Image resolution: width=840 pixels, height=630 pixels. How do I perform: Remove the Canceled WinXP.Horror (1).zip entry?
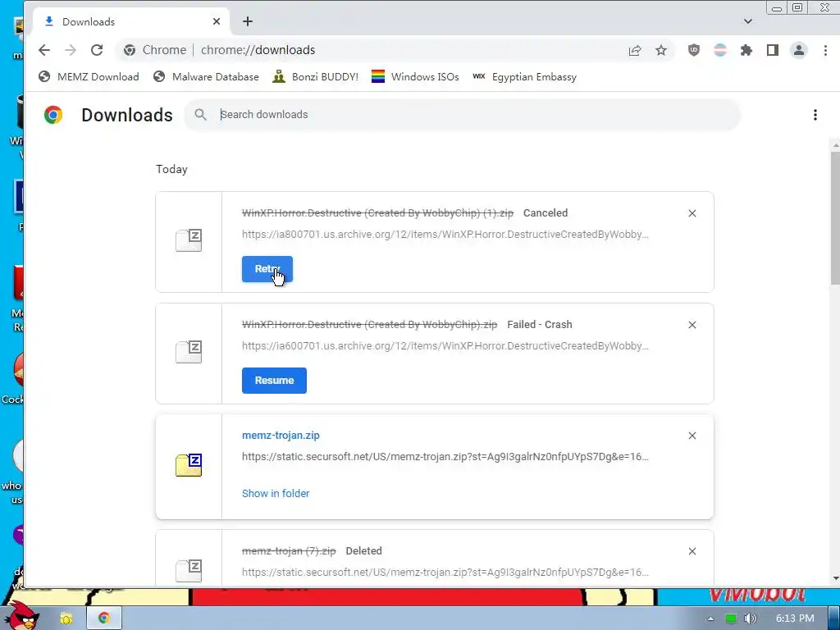(692, 213)
